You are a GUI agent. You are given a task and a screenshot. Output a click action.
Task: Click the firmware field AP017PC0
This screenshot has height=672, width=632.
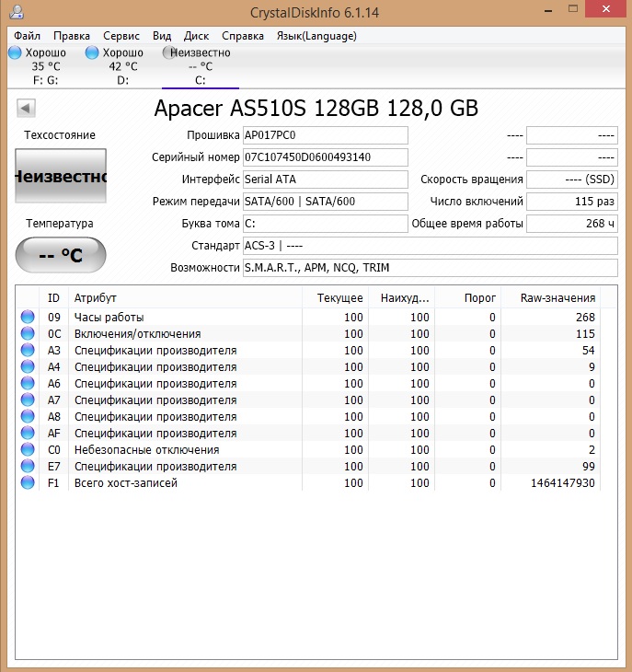tap(326, 135)
